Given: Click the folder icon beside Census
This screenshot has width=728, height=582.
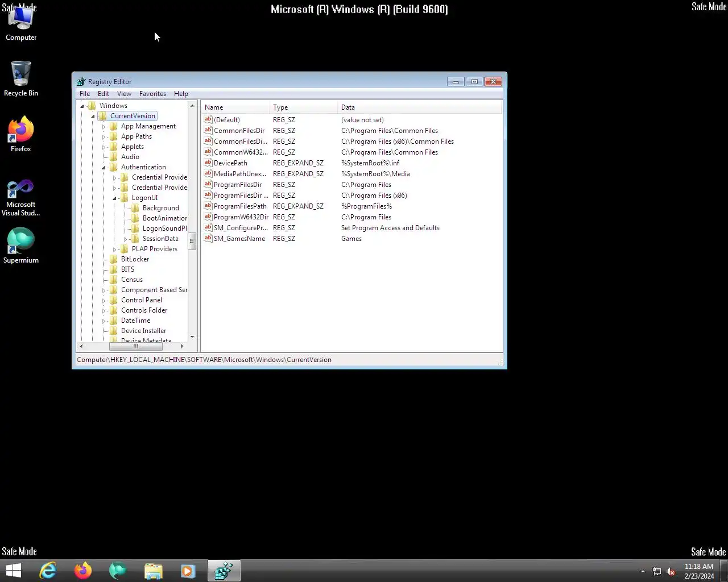Looking at the screenshot, I should [x=113, y=280].
